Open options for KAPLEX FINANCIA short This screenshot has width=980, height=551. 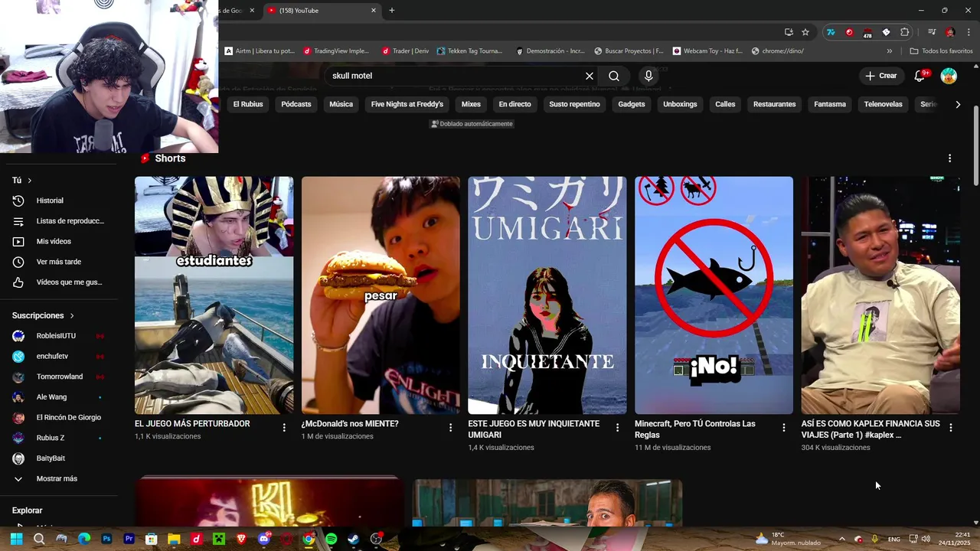[950, 428]
